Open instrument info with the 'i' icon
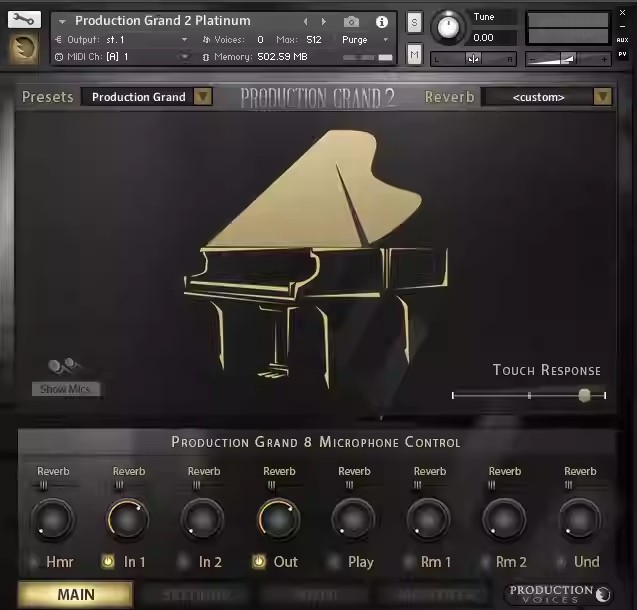This screenshot has height=610, width=637. [x=381, y=21]
